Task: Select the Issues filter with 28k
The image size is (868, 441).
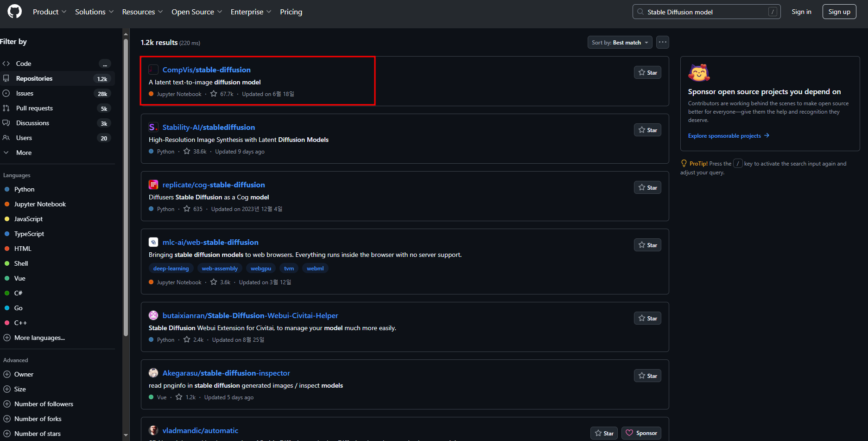Action: (x=57, y=93)
